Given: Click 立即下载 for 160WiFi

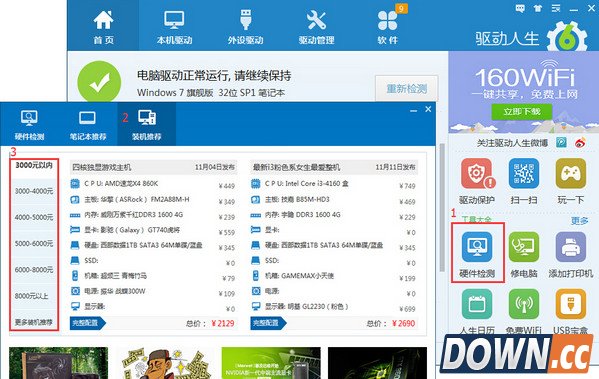Looking at the screenshot, I should tap(522, 112).
